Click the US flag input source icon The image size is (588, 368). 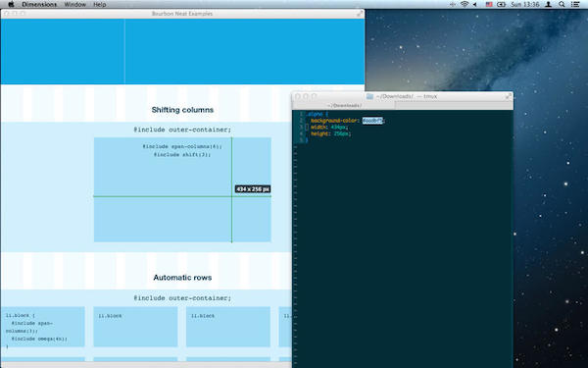coord(489,5)
